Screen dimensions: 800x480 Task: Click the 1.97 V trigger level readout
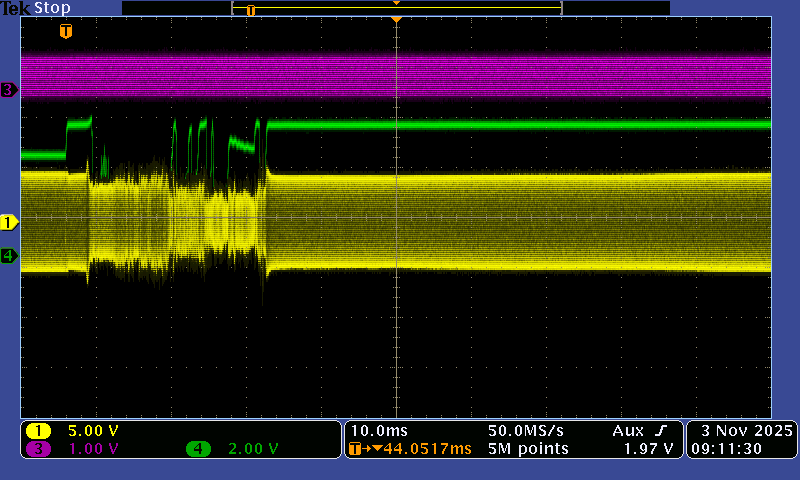[648, 449]
